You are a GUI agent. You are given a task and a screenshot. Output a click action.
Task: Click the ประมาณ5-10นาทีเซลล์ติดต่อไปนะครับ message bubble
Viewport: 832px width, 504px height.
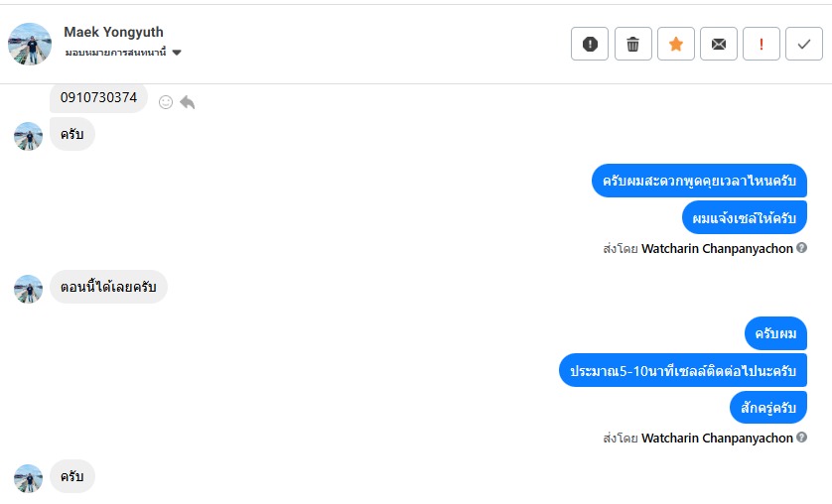682,370
